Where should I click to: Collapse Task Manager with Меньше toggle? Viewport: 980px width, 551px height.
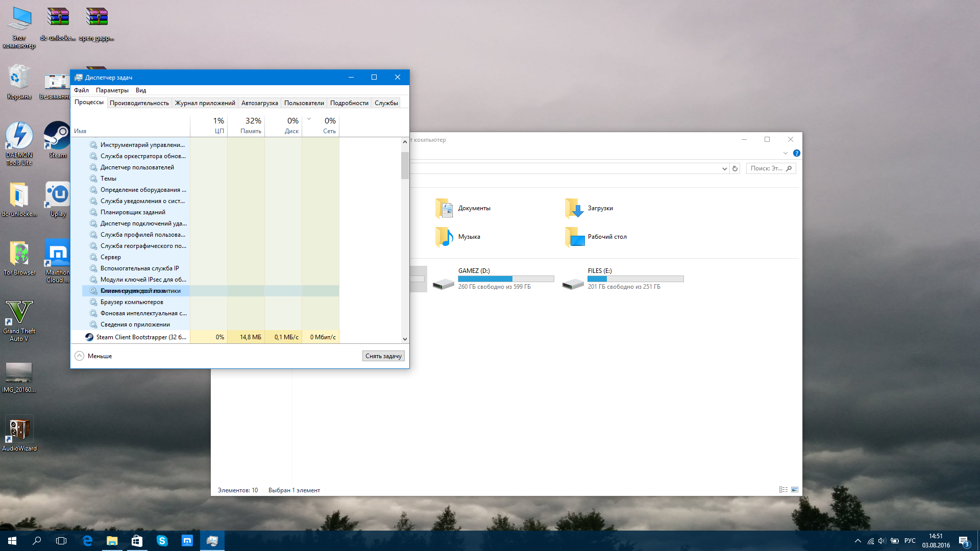[80, 356]
